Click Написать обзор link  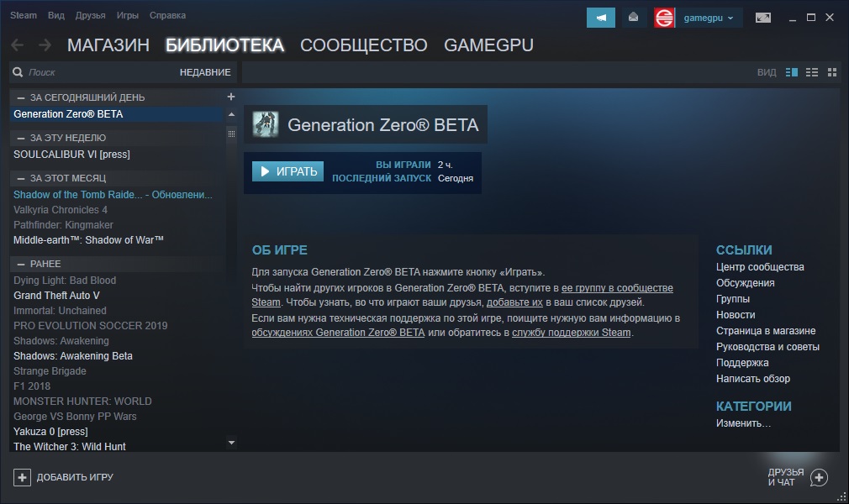752,378
